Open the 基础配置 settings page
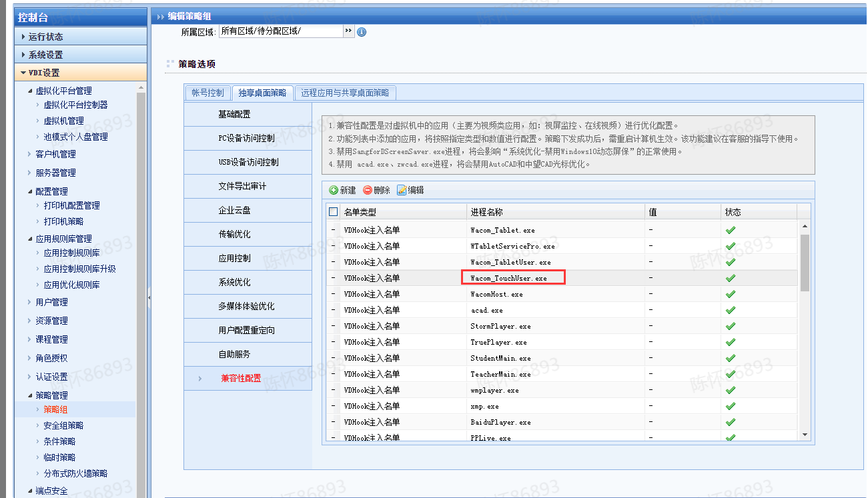 pyautogui.click(x=248, y=114)
